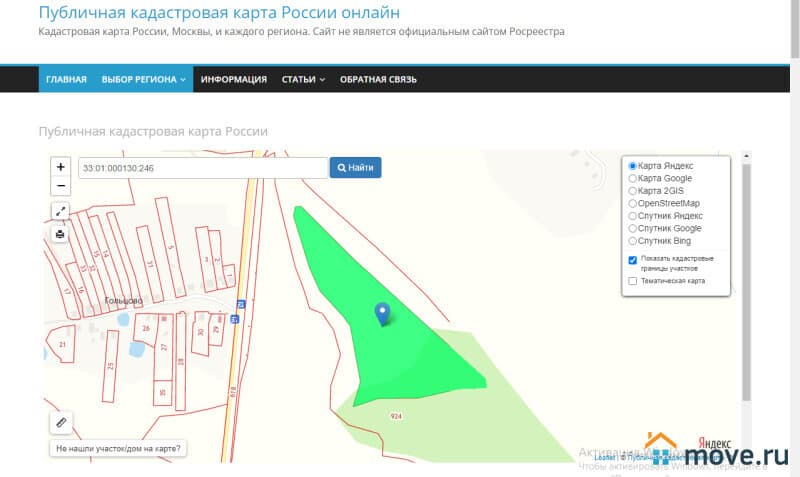Image resolution: width=800 pixels, height=477 pixels.
Task: Click cadastral number search input field
Action: click(203, 168)
